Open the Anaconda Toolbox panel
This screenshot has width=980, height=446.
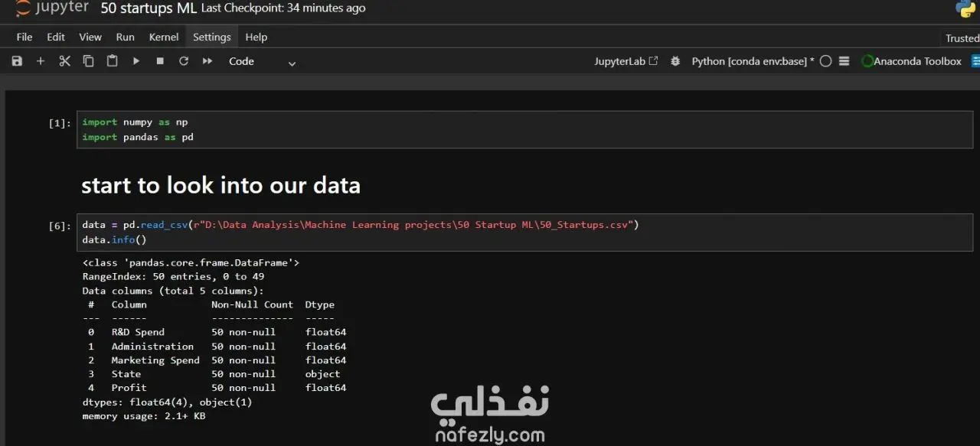tap(911, 61)
